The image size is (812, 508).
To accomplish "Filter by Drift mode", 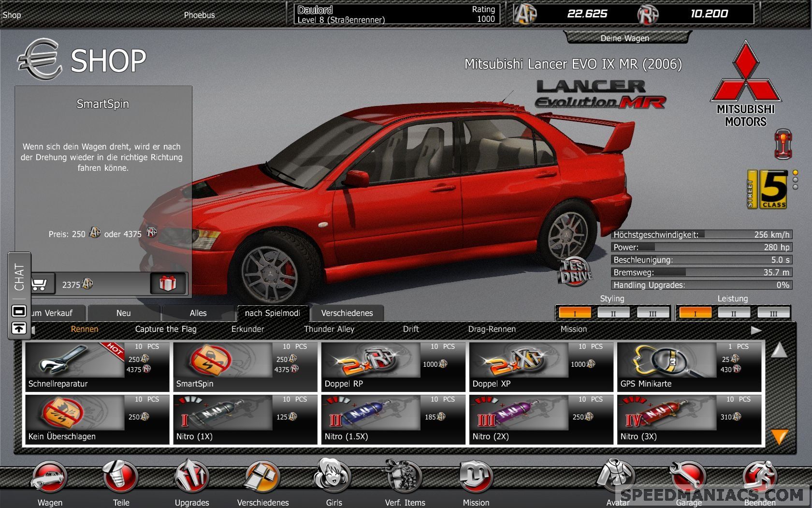I will coord(411,329).
